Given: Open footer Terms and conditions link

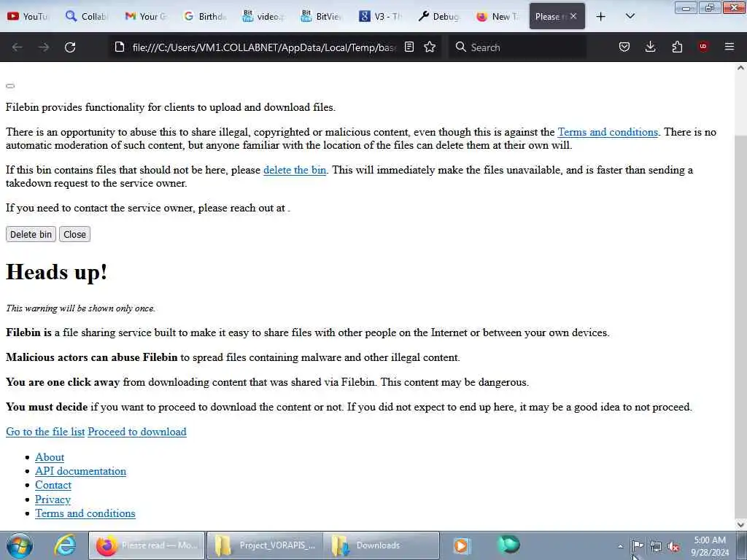Looking at the screenshot, I should (85, 513).
